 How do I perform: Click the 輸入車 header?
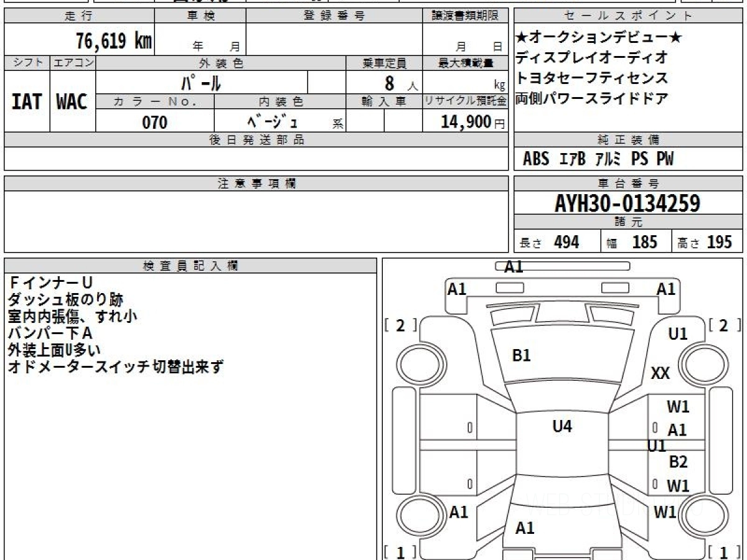coord(384,101)
